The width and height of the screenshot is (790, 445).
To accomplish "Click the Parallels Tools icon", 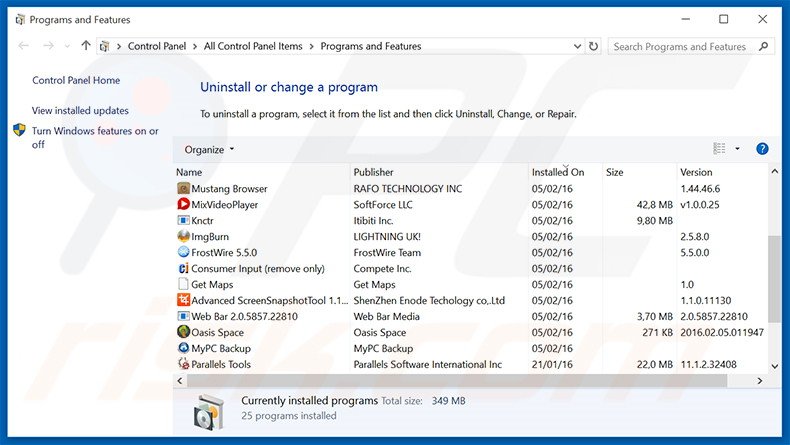I will click(x=183, y=364).
